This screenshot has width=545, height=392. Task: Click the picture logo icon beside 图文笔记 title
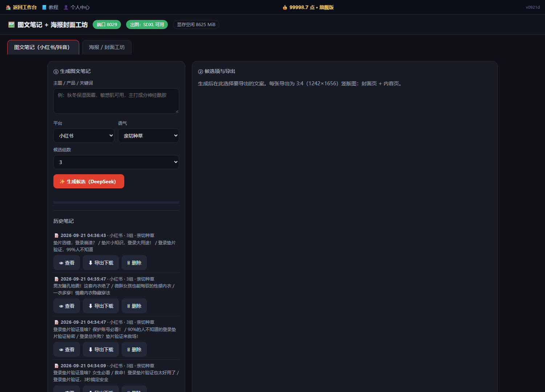pyautogui.click(x=12, y=25)
